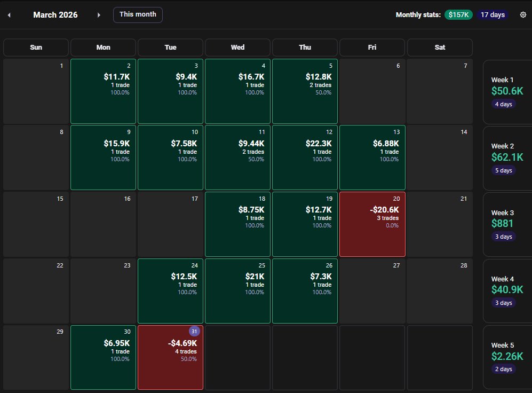
Task: Click the Monthly stats label
Action: click(x=418, y=14)
